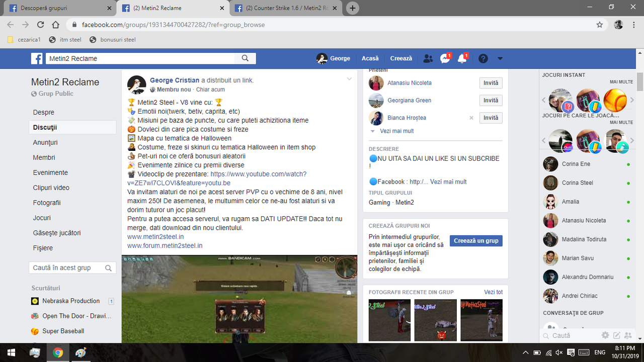Open the Wi-Fi network tray icon

(x=549, y=352)
